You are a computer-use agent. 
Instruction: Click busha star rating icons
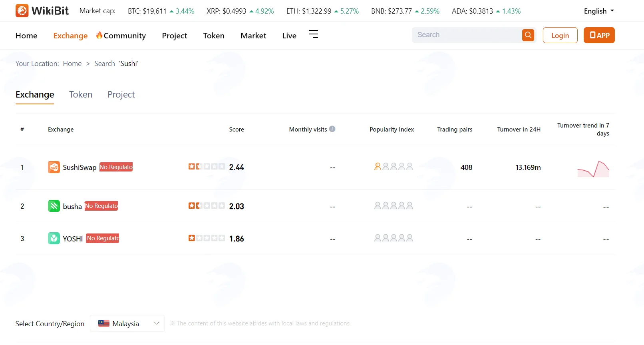click(x=207, y=205)
